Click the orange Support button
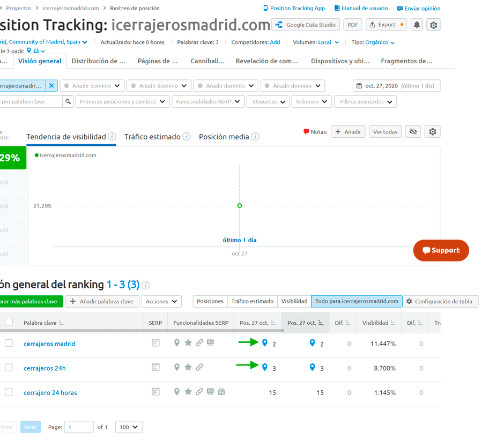 tap(441, 250)
